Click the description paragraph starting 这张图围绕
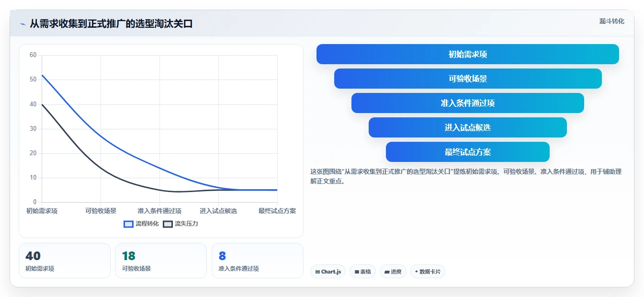The image size is (644, 297). 466,176
